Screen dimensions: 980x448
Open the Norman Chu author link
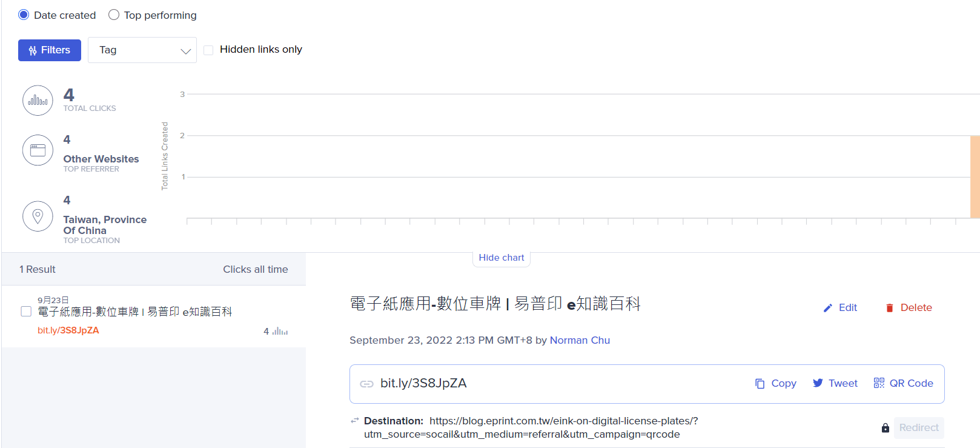tap(580, 340)
